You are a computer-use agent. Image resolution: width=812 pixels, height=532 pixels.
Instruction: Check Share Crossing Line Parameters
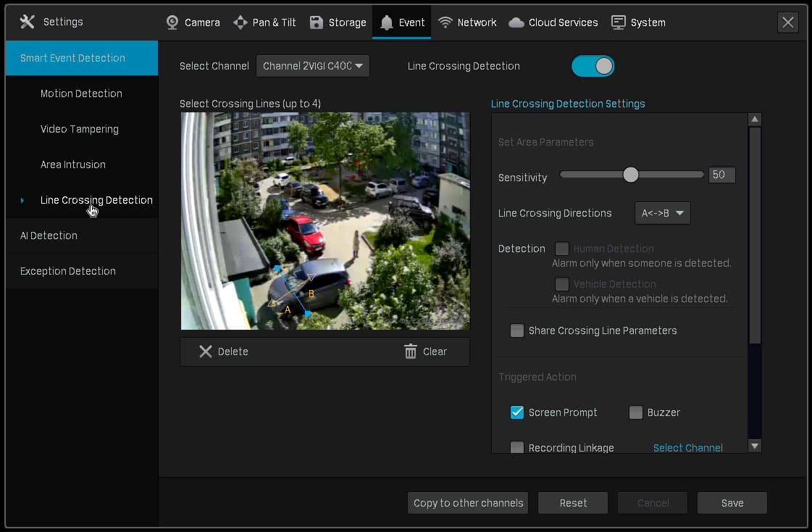coord(516,331)
